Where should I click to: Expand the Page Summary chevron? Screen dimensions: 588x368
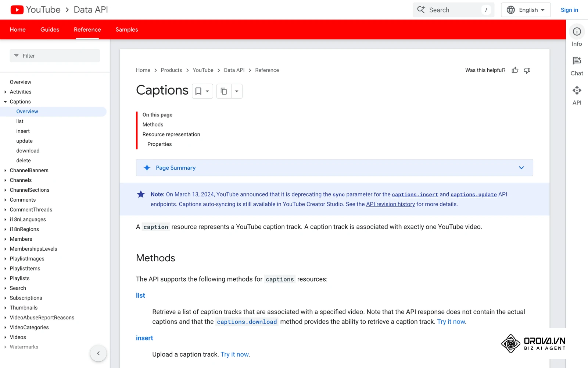521,168
